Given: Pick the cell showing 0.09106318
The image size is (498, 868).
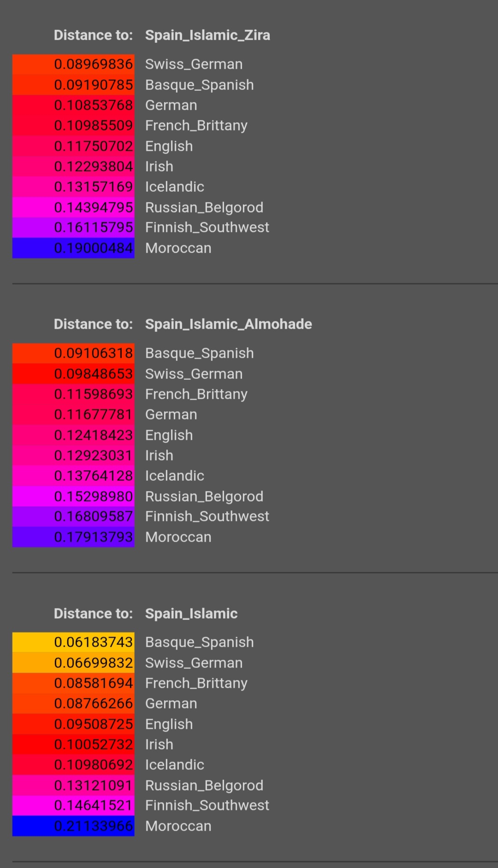Looking at the screenshot, I should click(73, 353).
